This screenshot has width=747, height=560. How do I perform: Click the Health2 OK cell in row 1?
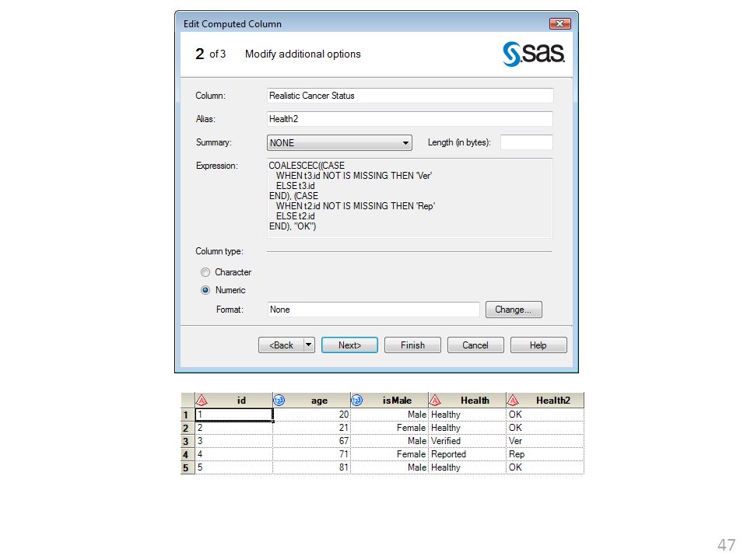[545, 415]
